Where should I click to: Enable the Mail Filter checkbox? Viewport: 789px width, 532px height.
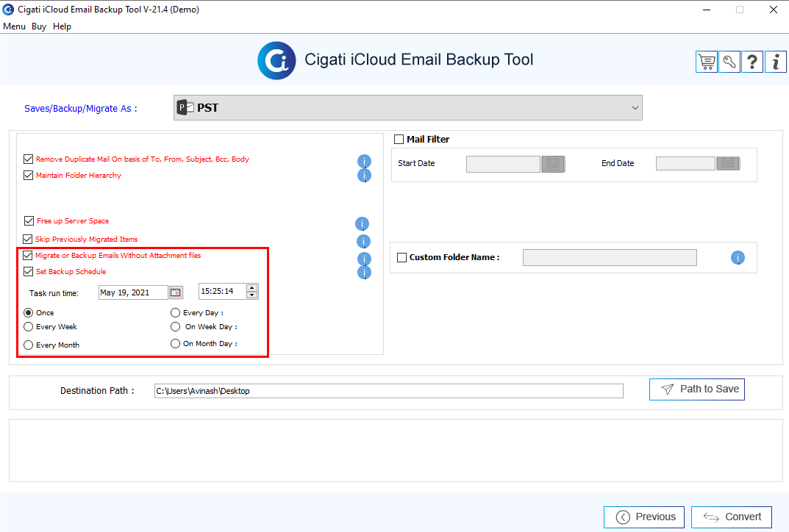pyautogui.click(x=399, y=140)
